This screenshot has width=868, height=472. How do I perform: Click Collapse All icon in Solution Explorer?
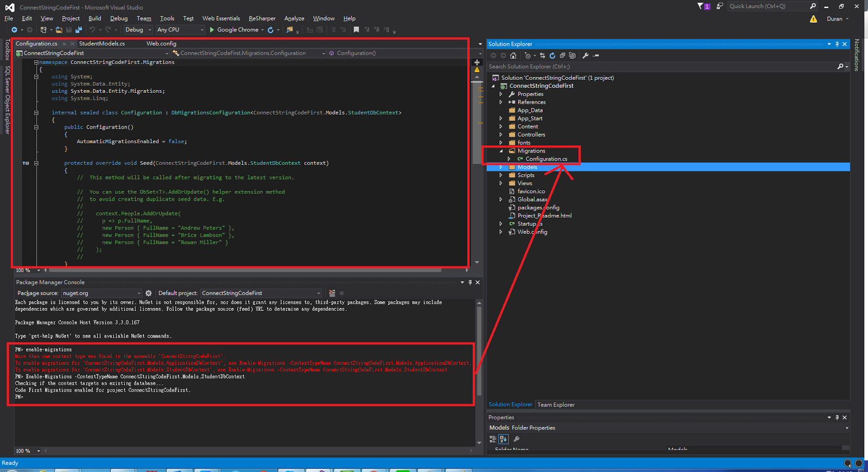tap(562, 55)
